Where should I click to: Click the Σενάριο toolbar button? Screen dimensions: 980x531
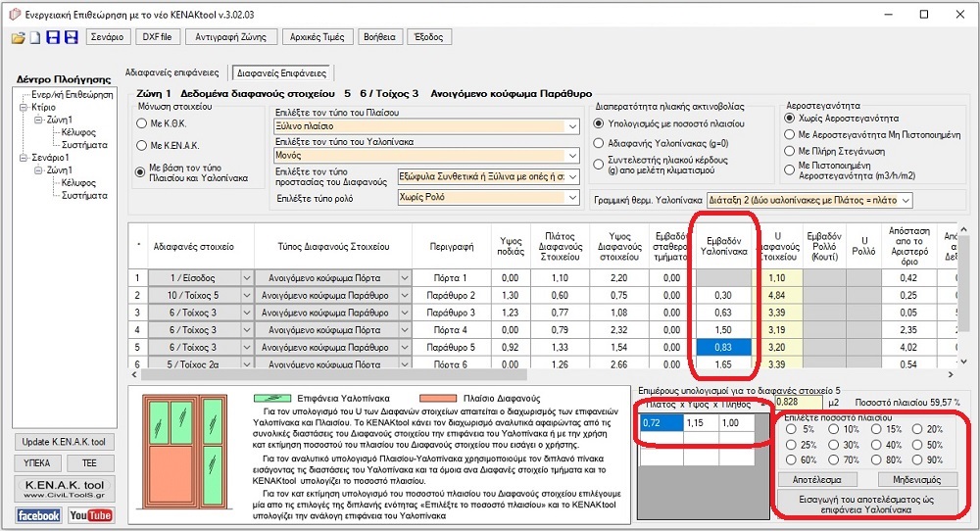click(x=108, y=37)
